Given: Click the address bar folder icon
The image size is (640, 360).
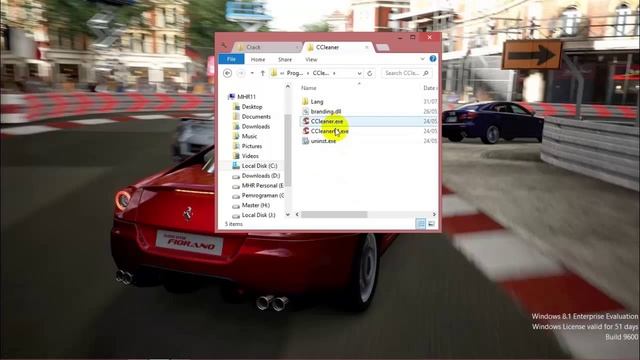Looking at the screenshot, I should coord(274,73).
